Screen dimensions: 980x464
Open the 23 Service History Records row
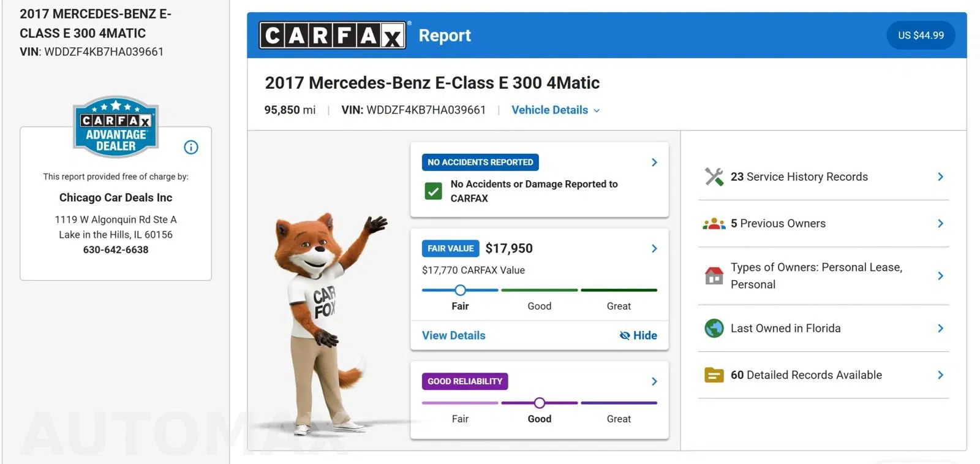pos(824,177)
